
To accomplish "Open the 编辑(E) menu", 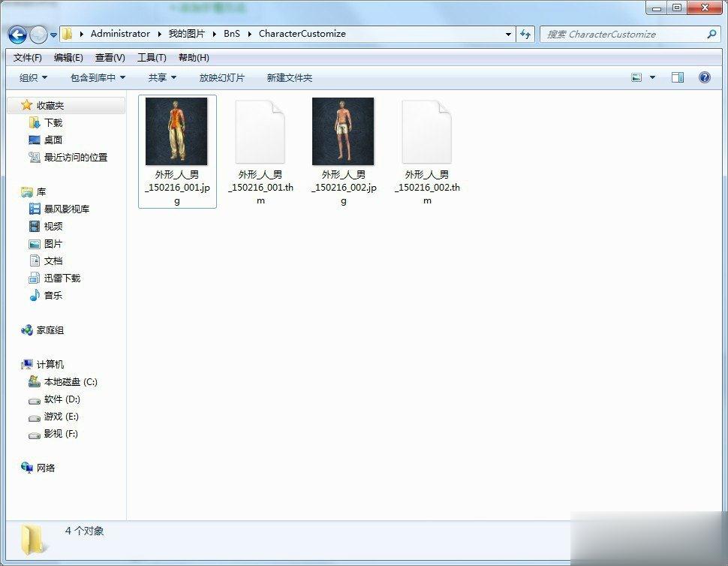I will 68,58.
